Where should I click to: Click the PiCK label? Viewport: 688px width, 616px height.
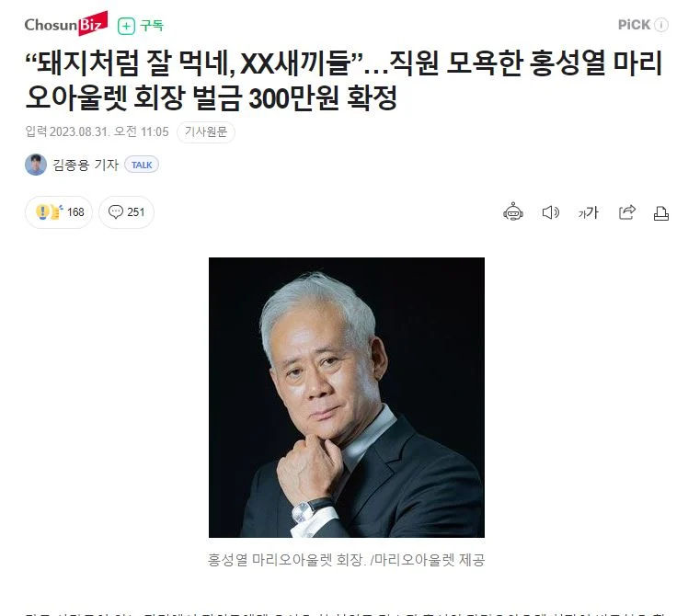coord(634,25)
